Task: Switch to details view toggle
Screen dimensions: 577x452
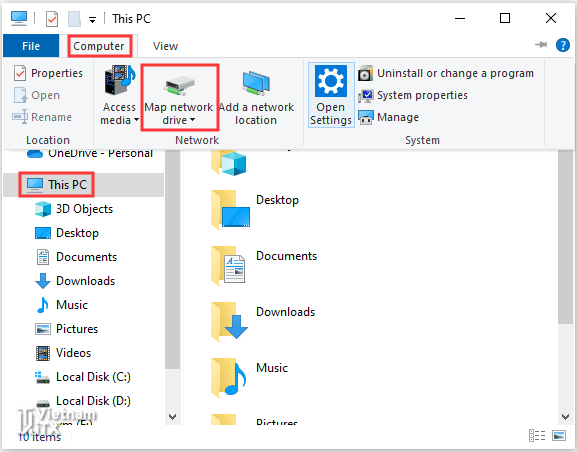Action: [537, 435]
